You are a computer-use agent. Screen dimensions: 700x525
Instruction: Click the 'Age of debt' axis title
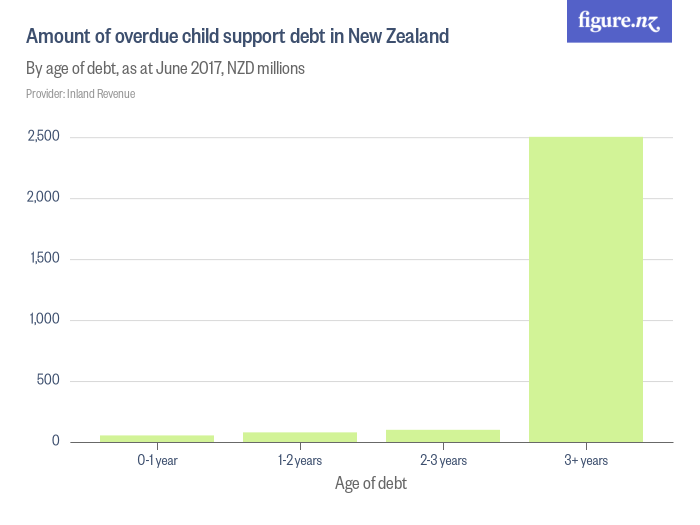point(371,484)
